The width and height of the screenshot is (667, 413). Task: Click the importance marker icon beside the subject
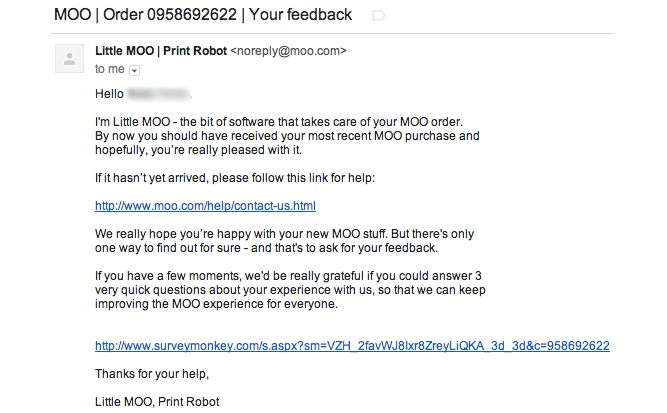tap(378, 16)
